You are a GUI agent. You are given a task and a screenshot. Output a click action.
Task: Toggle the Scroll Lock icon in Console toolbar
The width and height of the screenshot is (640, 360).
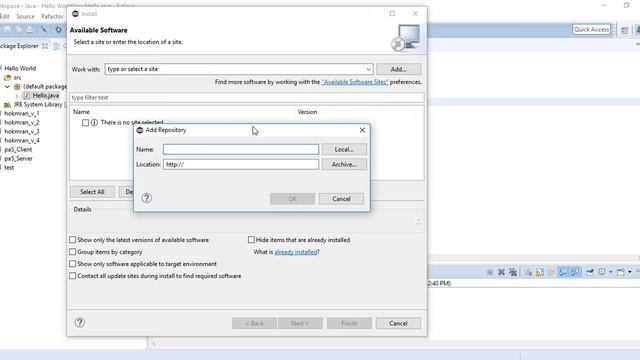click(x=540, y=272)
